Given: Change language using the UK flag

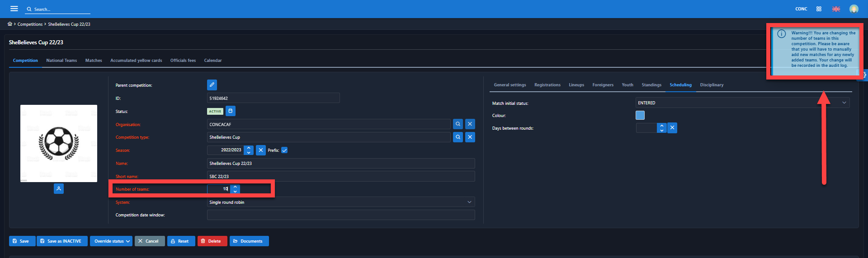Looking at the screenshot, I should pyautogui.click(x=836, y=9).
